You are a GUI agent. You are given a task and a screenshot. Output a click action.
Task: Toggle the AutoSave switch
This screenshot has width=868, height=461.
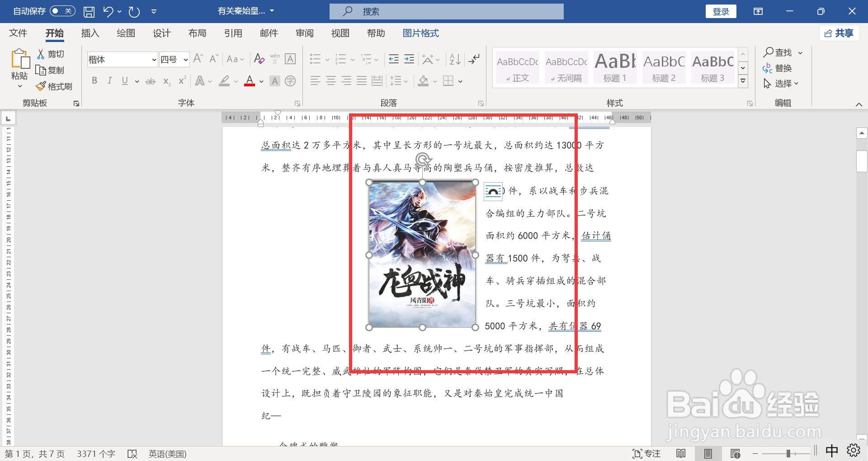tap(62, 11)
